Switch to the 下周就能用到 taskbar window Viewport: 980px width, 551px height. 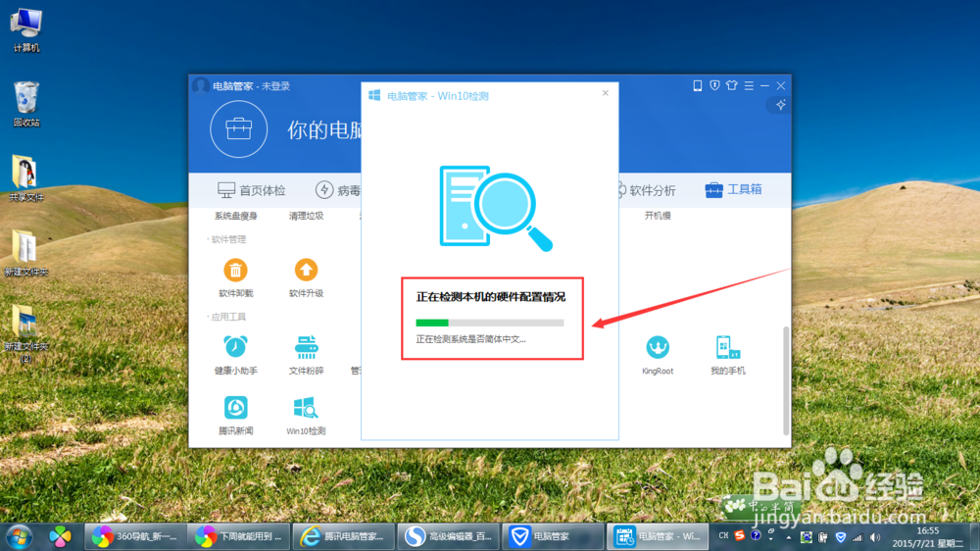(239, 536)
